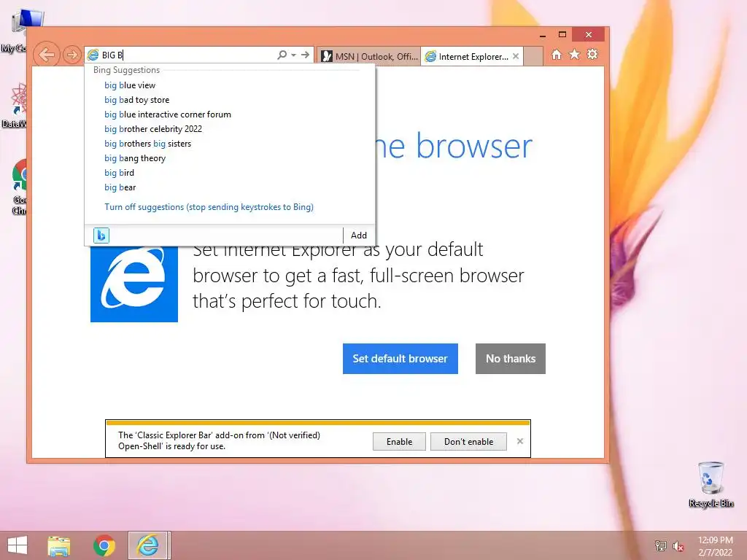Open the Home page icon
This screenshot has width=747, height=560.
coord(557,55)
